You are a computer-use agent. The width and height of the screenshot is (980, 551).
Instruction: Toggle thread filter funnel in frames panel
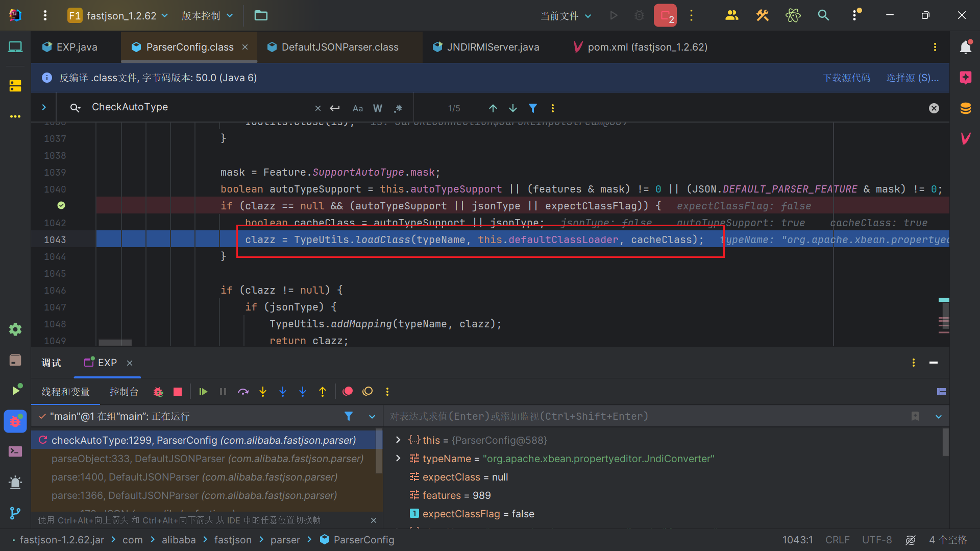pyautogui.click(x=349, y=416)
